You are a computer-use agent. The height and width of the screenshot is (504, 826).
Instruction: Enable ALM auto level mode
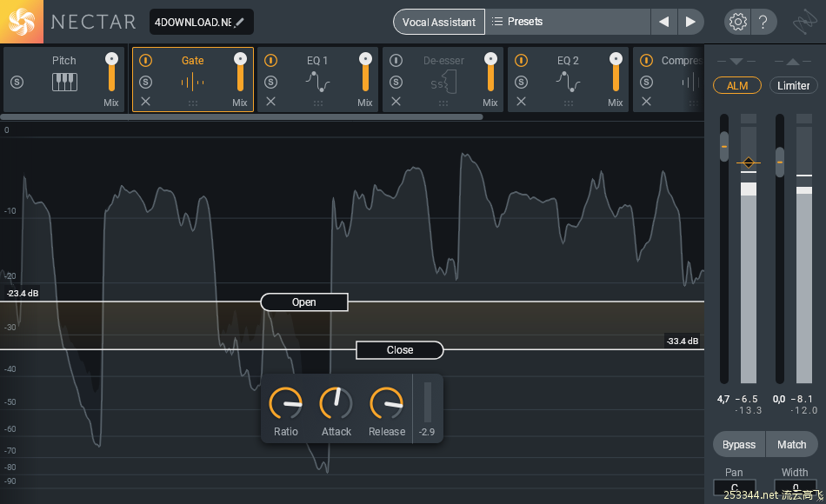point(737,86)
